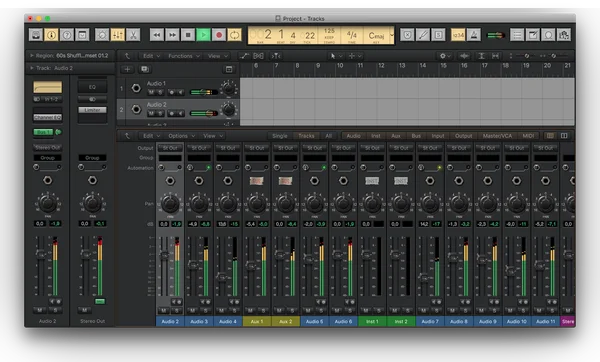Open Quick Help
Screen dimensions: 600x362
[x=67, y=35]
